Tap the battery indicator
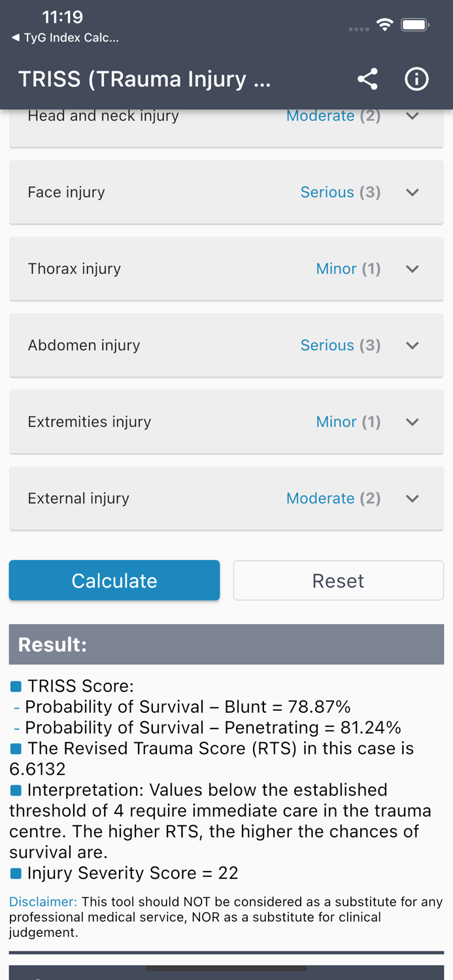Viewport: 453px width, 980px height. coord(414,24)
